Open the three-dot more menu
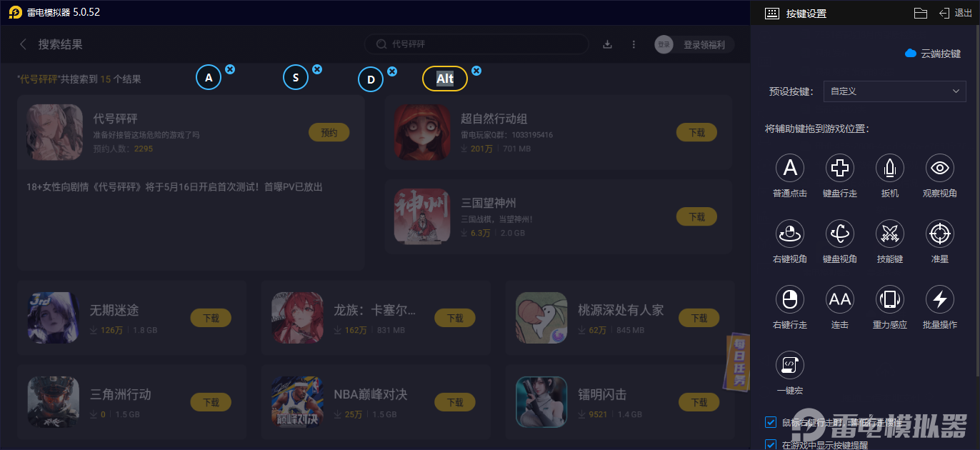980x450 pixels. point(634,44)
